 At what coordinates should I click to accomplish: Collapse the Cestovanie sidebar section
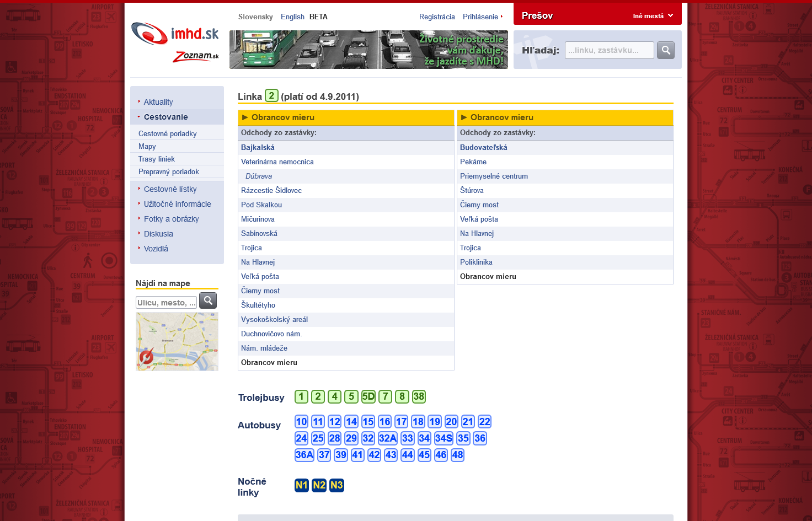pos(165,117)
